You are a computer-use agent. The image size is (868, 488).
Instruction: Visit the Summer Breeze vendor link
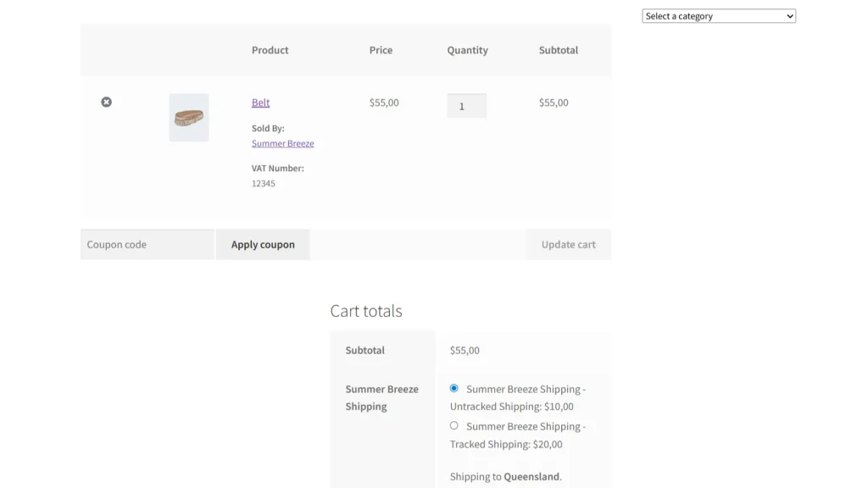pyautogui.click(x=282, y=143)
